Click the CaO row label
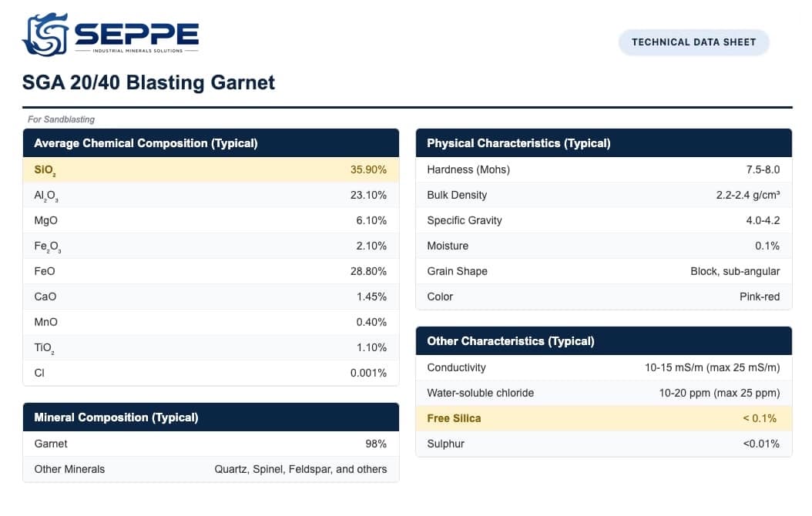 pyautogui.click(x=45, y=297)
